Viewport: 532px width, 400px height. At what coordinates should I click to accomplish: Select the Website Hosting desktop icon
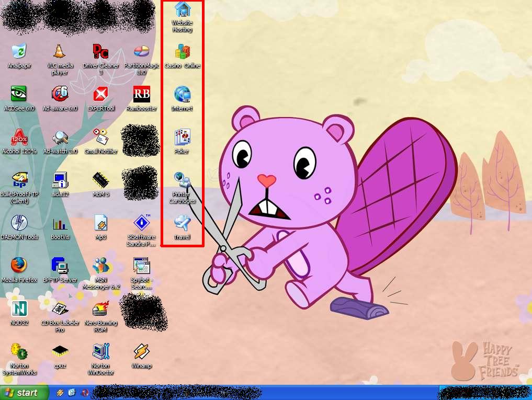183,9
